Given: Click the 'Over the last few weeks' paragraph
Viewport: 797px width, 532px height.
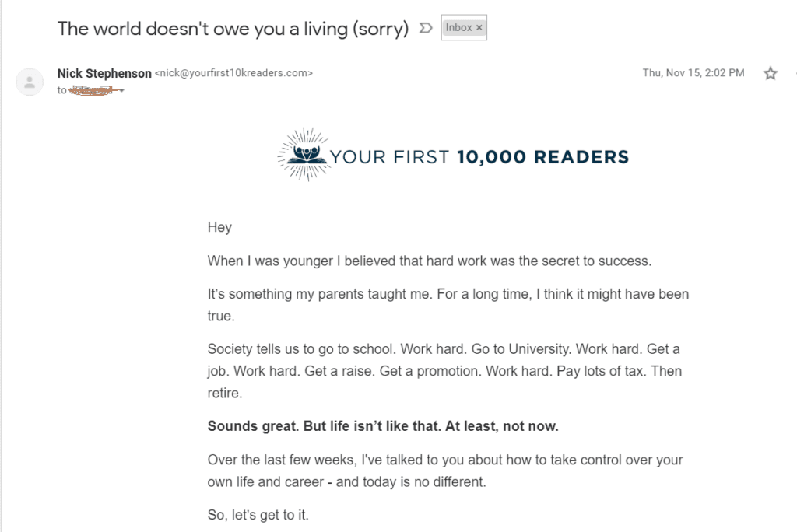Looking at the screenshot, I should (x=445, y=471).
